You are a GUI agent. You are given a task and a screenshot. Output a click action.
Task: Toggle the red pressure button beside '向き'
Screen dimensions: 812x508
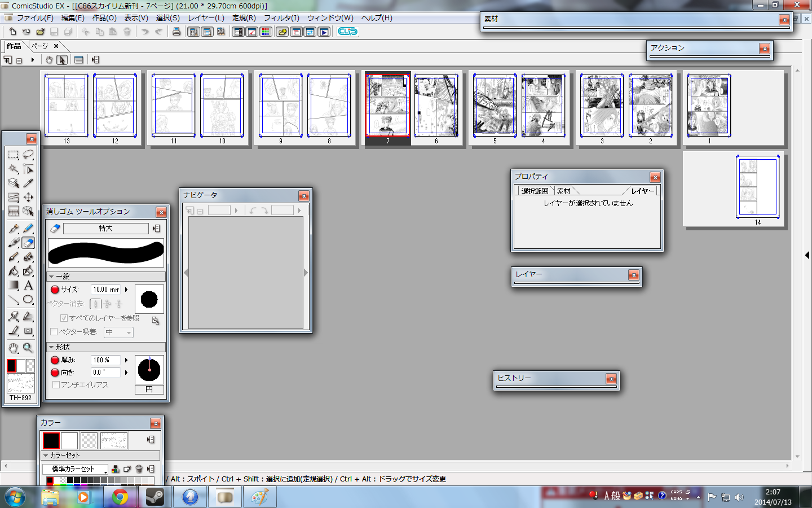pyautogui.click(x=55, y=373)
